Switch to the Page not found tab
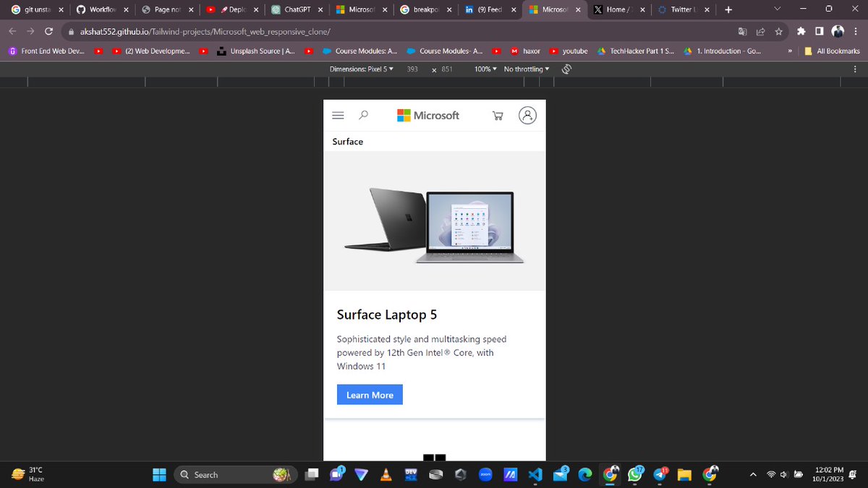 [167, 10]
